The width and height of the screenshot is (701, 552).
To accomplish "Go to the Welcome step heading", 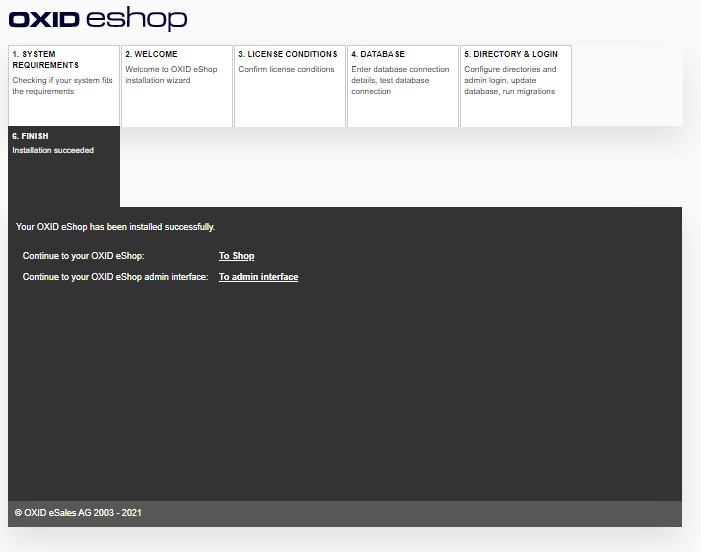I will [x=151, y=54].
